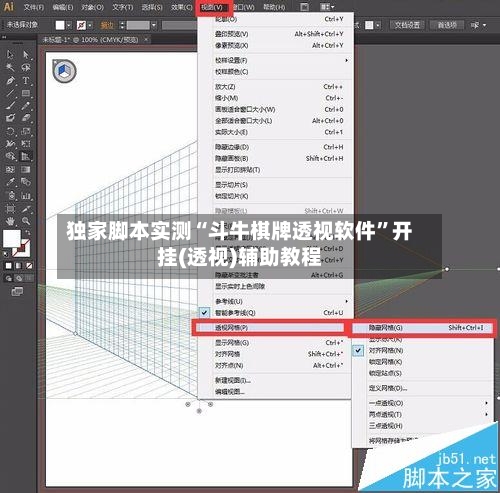Choose 放大(Z) zoom in
This screenshot has height=493, width=500.
[x=276, y=87]
